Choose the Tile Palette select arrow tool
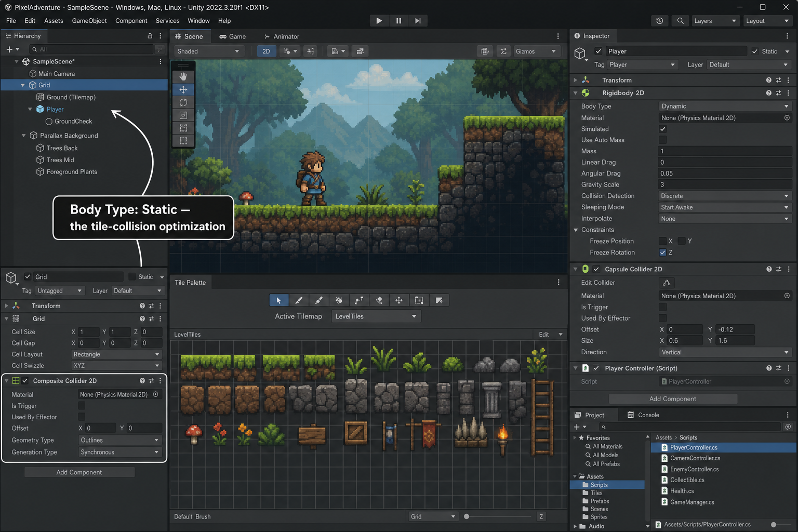The image size is (798, 532). click(x=279, y=300)
